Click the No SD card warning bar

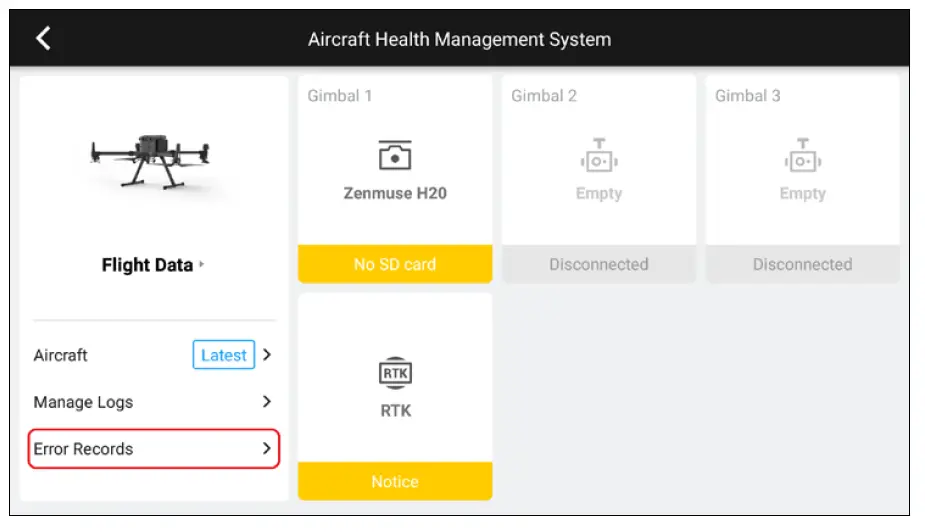point(395,264)
